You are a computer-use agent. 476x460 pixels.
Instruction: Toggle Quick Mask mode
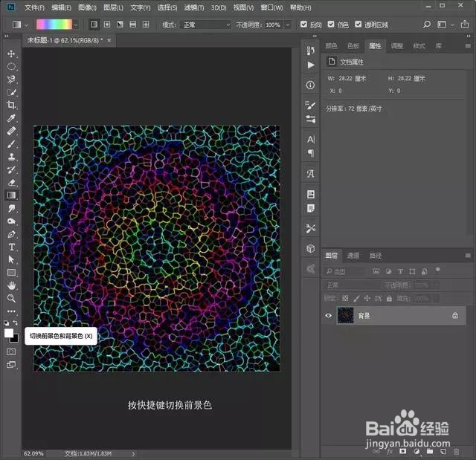(x=11, y=352)
